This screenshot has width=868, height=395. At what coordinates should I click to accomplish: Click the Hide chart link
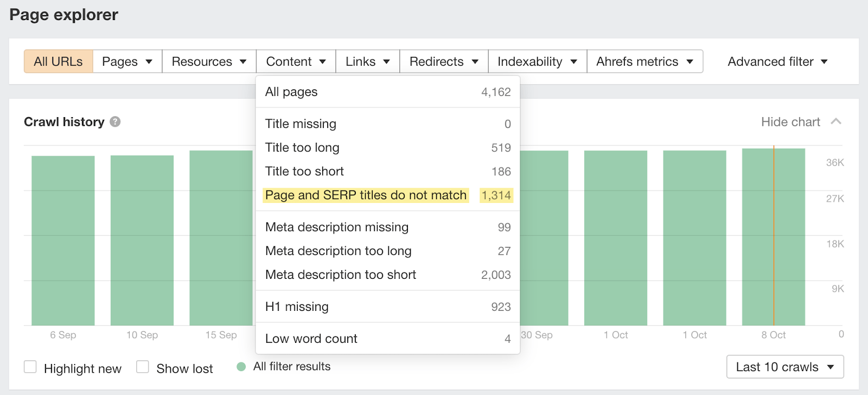pyautogui.click(x=790, y=122)
